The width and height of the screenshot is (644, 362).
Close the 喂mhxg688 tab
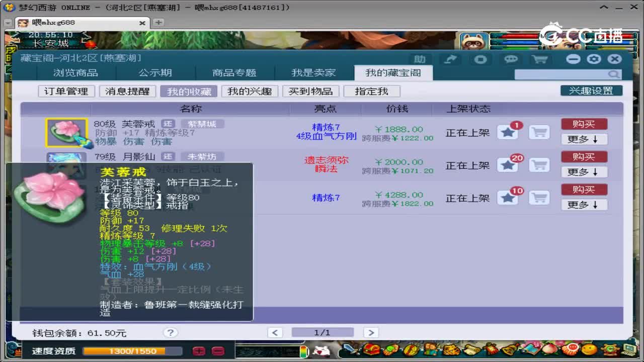142,23
